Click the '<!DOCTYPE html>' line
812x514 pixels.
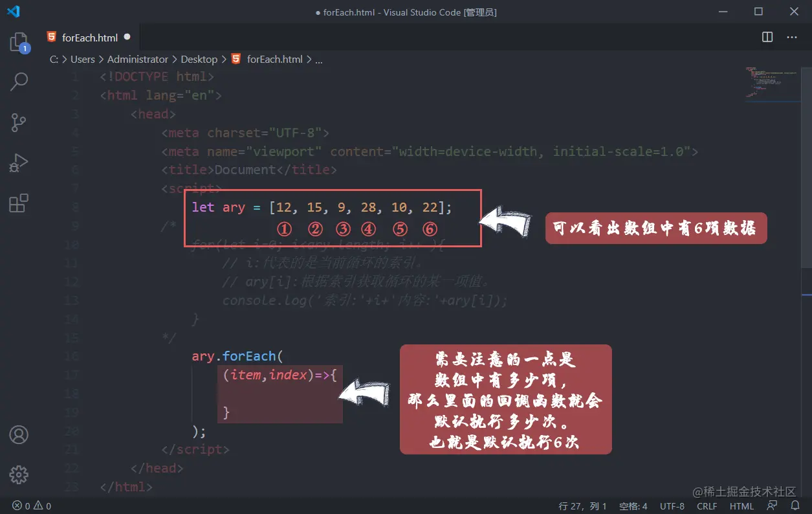point(157,76)
